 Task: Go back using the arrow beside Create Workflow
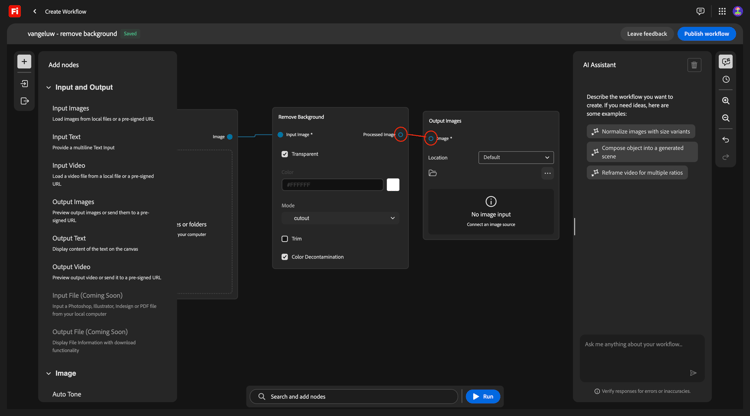click(x=34, y=11)
